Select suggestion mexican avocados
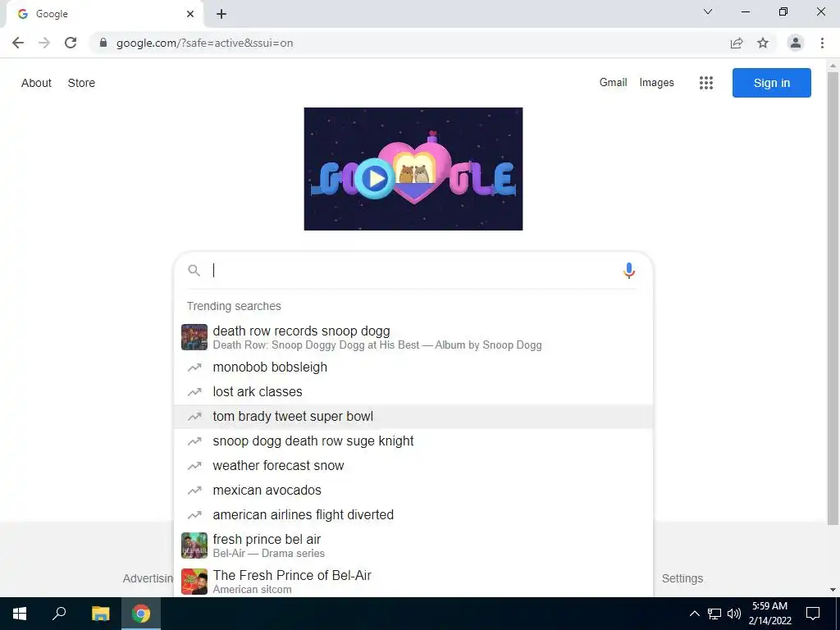The image size is (840, 630). 413,491
